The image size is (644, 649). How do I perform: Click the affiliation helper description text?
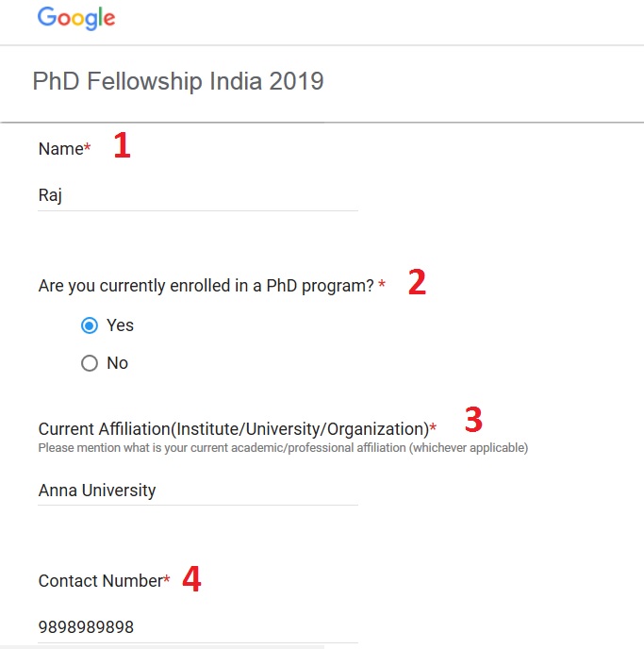[x=283, y=448]
